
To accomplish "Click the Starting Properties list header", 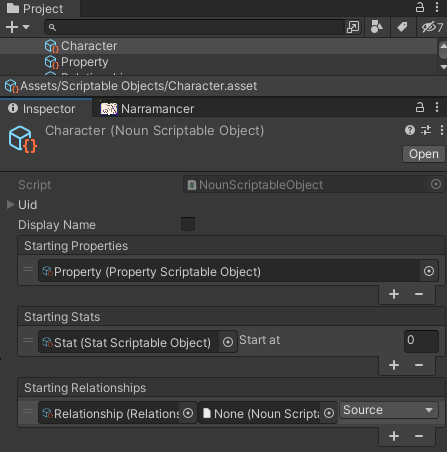I will (231, 246).
